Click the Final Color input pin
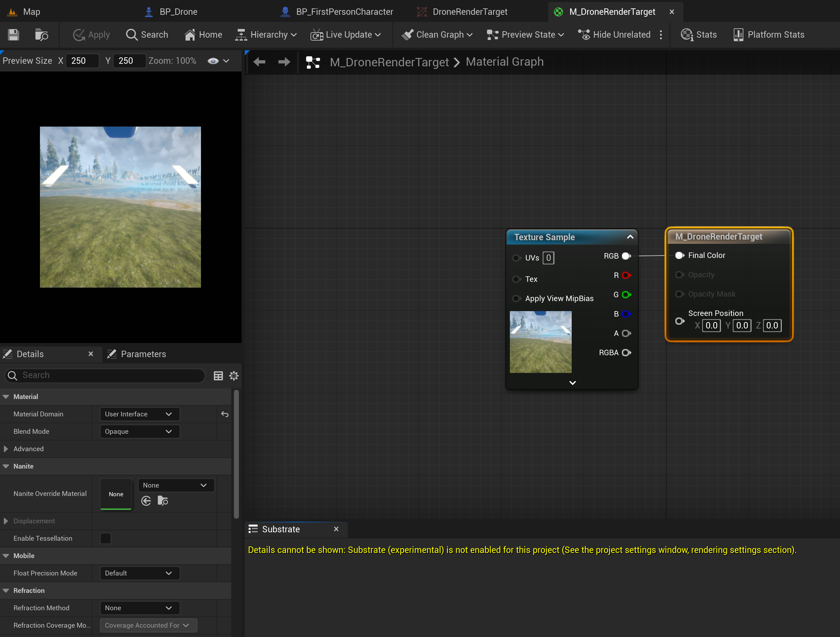This screenshot has height=637, width=840. tap(680, 255)
